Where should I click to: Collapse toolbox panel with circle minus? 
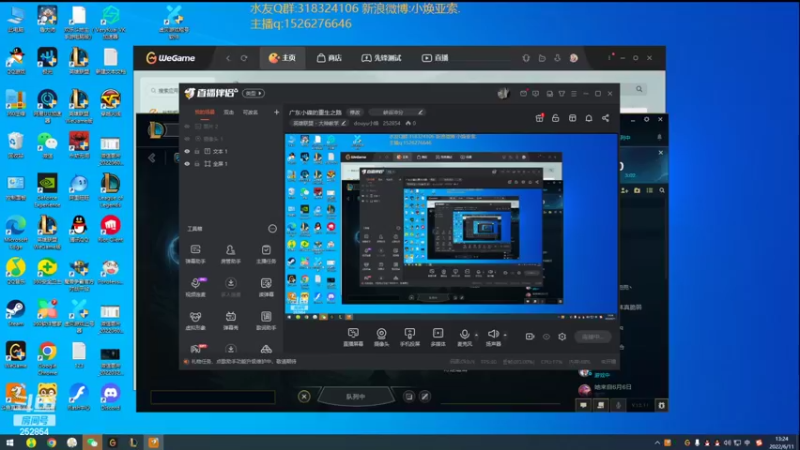coord(272,229)
